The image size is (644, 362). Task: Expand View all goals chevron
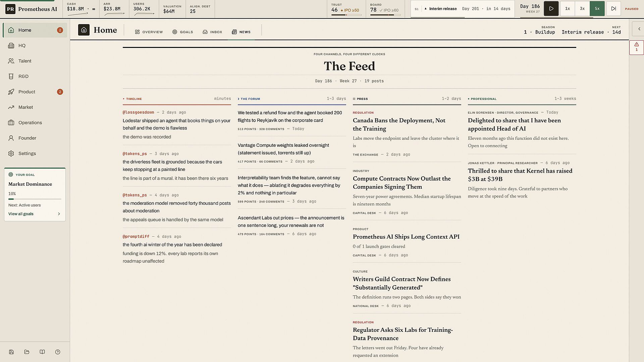[x=59, y=214]
